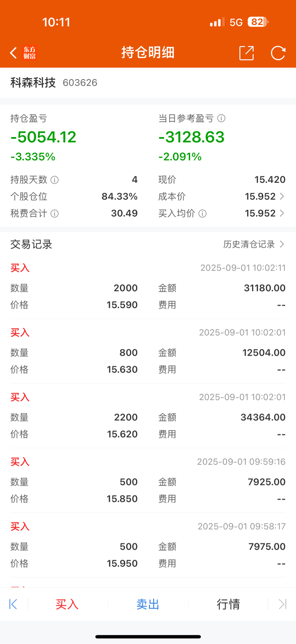296x644 pixels.
Task: Open the 行情 bottom tab
Action: tap(228, 604)
